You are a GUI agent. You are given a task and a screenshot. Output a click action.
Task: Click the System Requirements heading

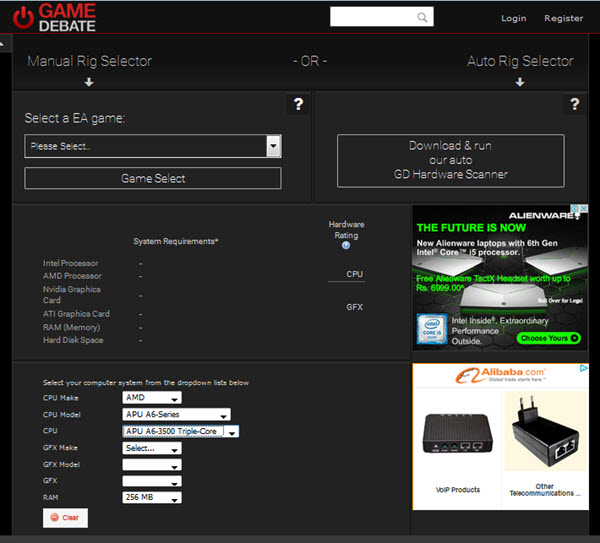pos(176,241)
